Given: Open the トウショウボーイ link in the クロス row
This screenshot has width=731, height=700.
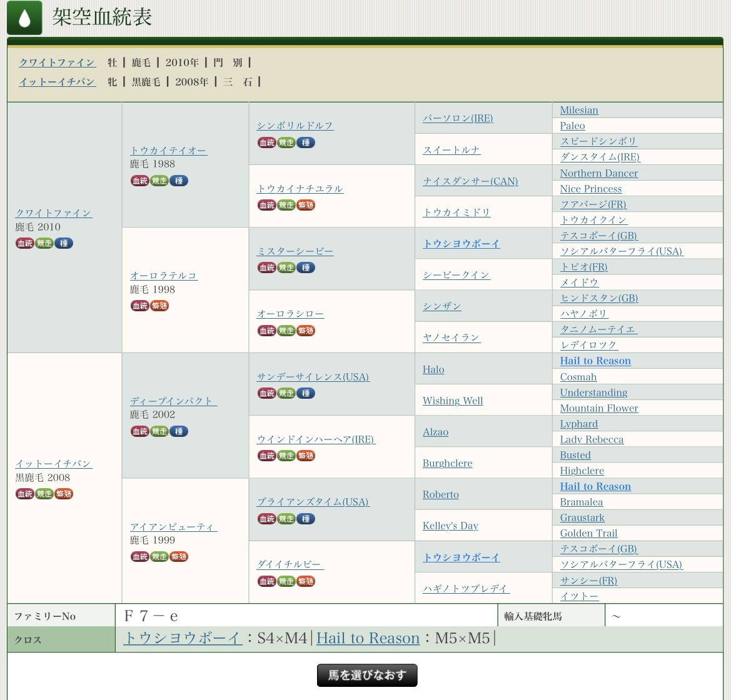Looking at the screenshot, I should click(x=183, y=638).
